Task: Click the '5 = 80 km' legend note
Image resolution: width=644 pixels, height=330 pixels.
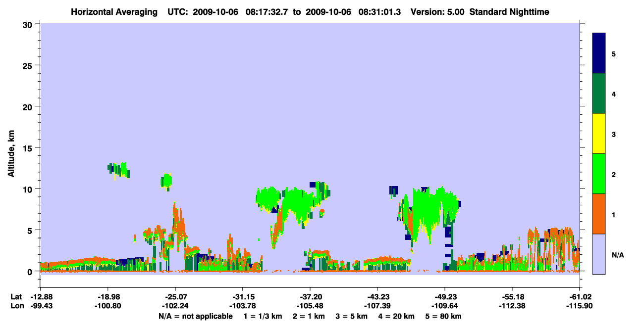Action: pos(442,316)
